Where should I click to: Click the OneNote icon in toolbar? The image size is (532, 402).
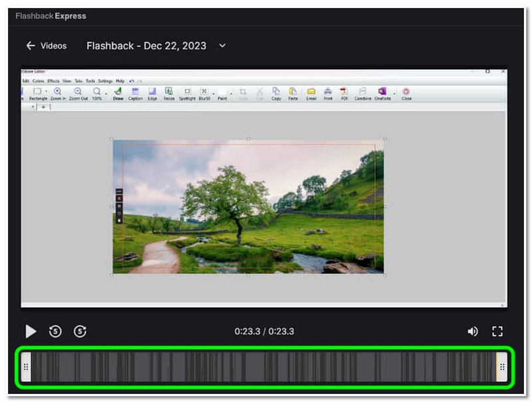(x=382, y=94)
